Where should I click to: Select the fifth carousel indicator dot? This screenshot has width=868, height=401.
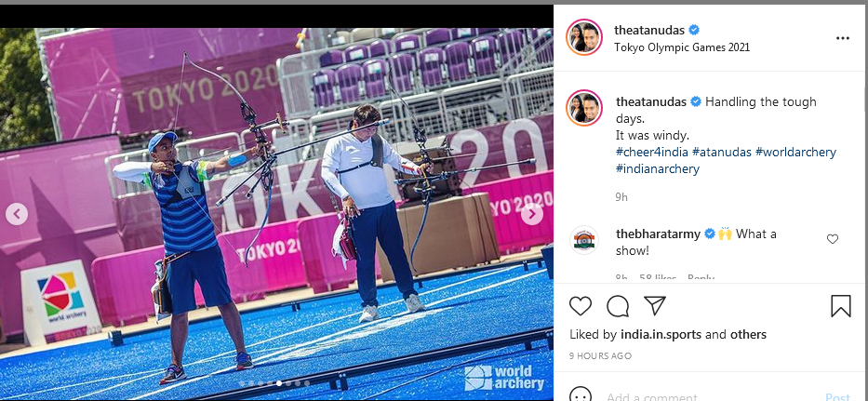coord(279,383)
